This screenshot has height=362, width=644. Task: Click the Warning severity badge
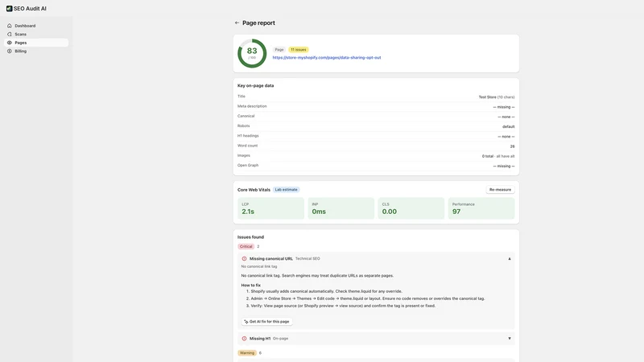(x=247, y=353)
